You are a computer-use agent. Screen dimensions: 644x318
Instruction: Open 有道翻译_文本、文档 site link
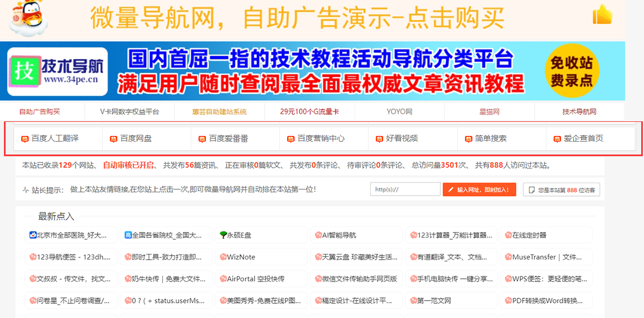[452, 257]
